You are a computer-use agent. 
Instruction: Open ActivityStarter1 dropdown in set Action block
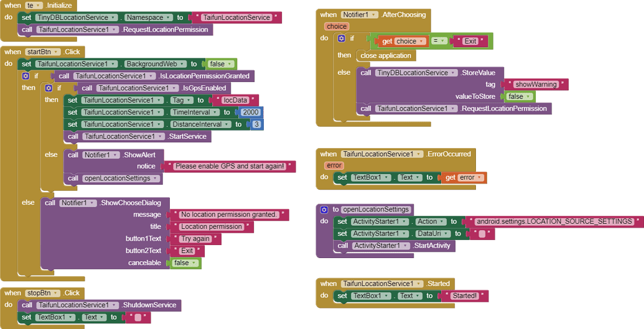point(380,221)
